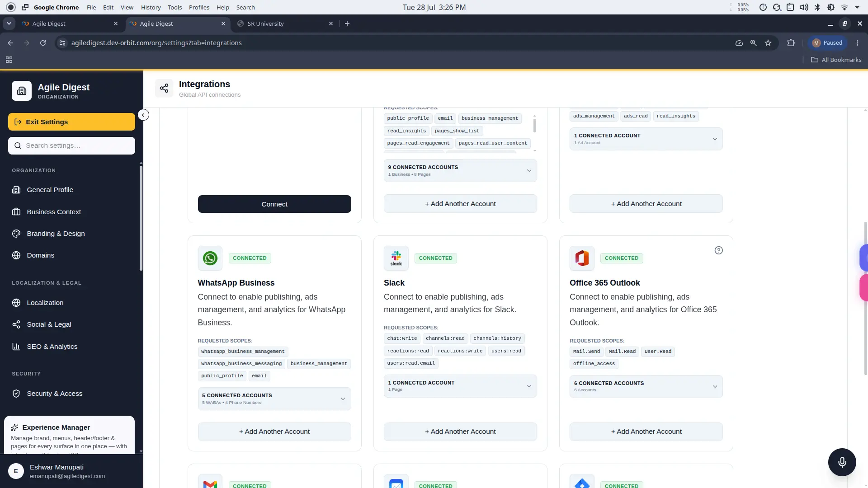Open the system tray dropdown arrow
This screenshot has width=868, height=488.
pos(857,7)
